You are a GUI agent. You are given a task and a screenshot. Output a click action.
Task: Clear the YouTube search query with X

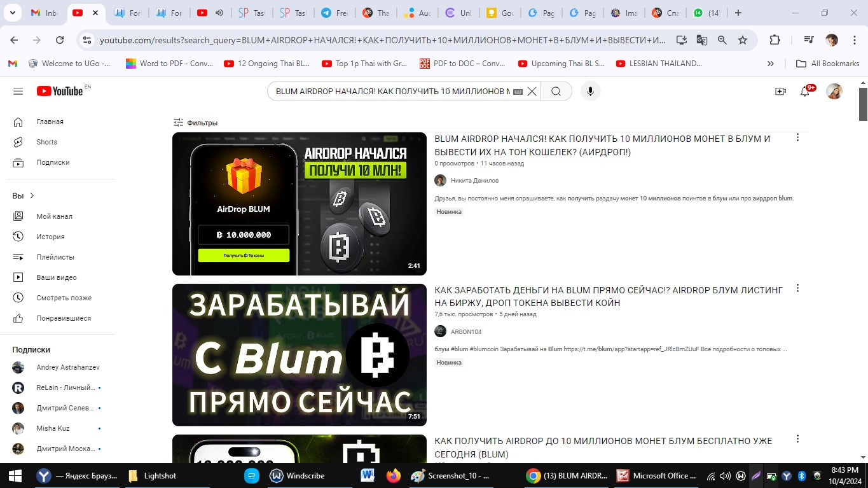(532, 92)
